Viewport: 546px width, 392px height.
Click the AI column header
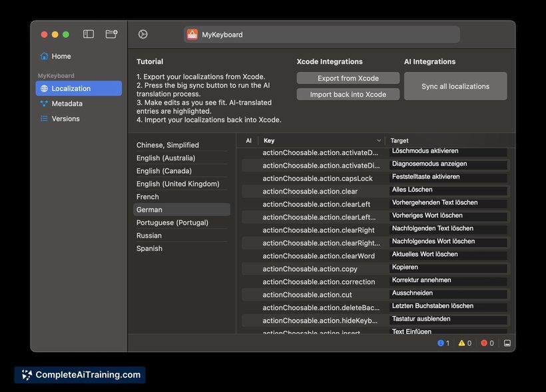248,141
